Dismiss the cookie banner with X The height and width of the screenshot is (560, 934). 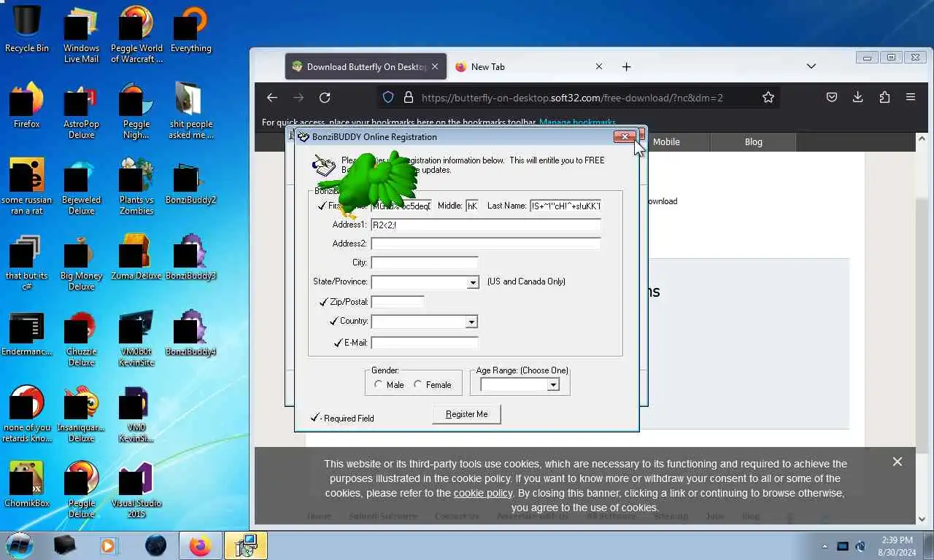tap(898, 462)
